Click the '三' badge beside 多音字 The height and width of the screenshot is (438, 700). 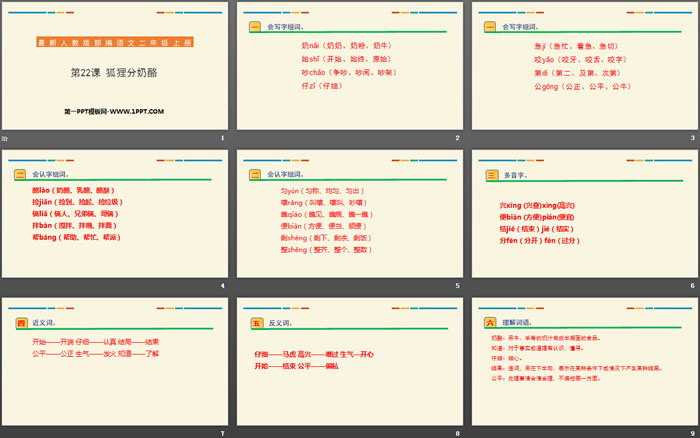pyautogui.click(x=491, y=174)
